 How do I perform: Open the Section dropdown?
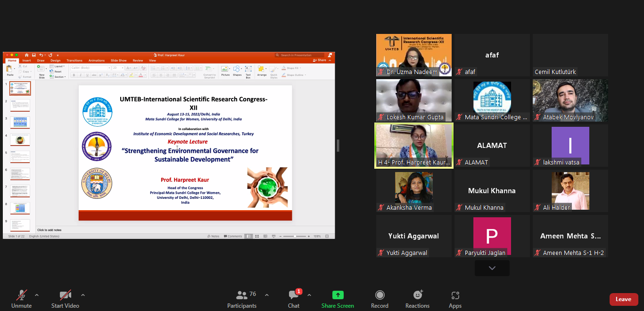(57, 77)
